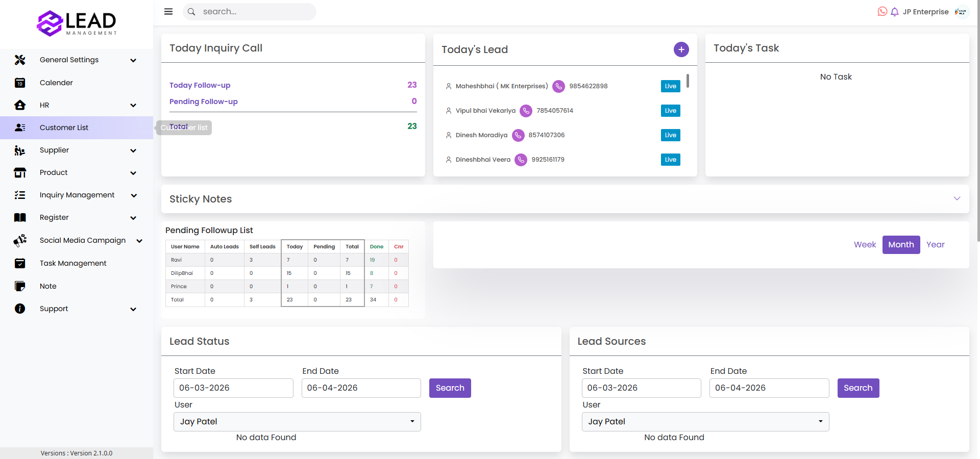The width and height of the screenshot is (980, 459).
Task: Open the WhatsApp icon in header
Action: coord(883,11)
